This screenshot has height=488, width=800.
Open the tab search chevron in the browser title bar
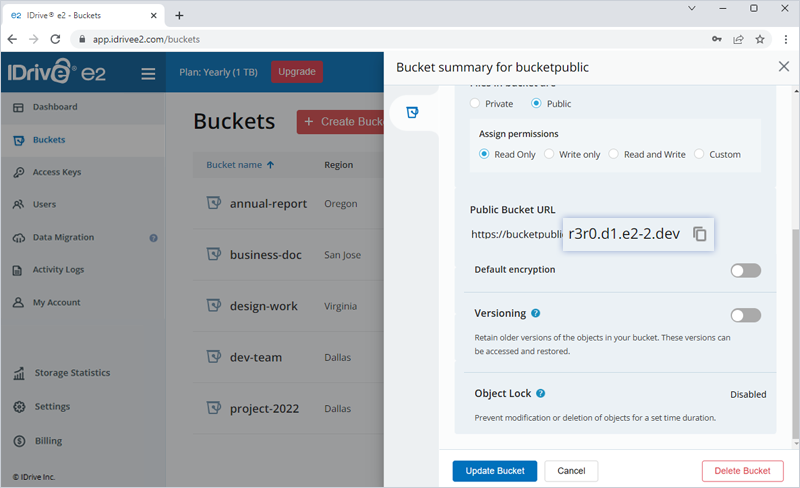(x=692, y=8)
